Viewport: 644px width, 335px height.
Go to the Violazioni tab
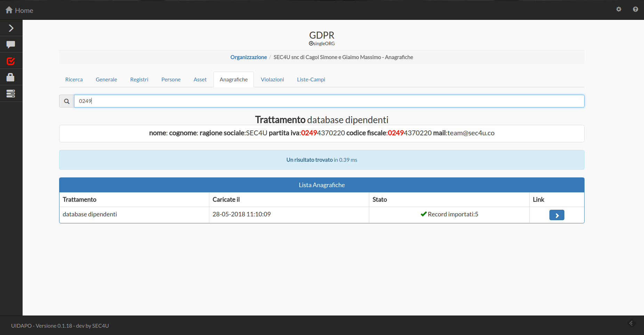272,79
